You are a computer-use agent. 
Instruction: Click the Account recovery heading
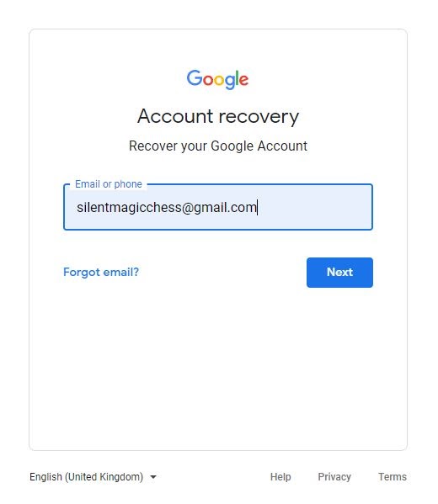click(218, 116)
